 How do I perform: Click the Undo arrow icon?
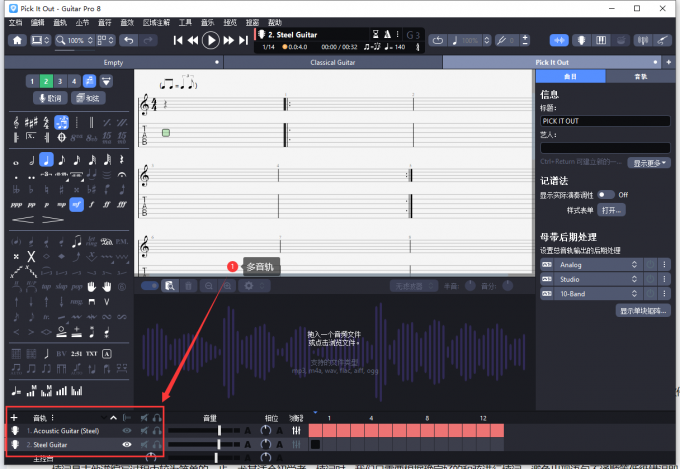[x=129, y=40]
